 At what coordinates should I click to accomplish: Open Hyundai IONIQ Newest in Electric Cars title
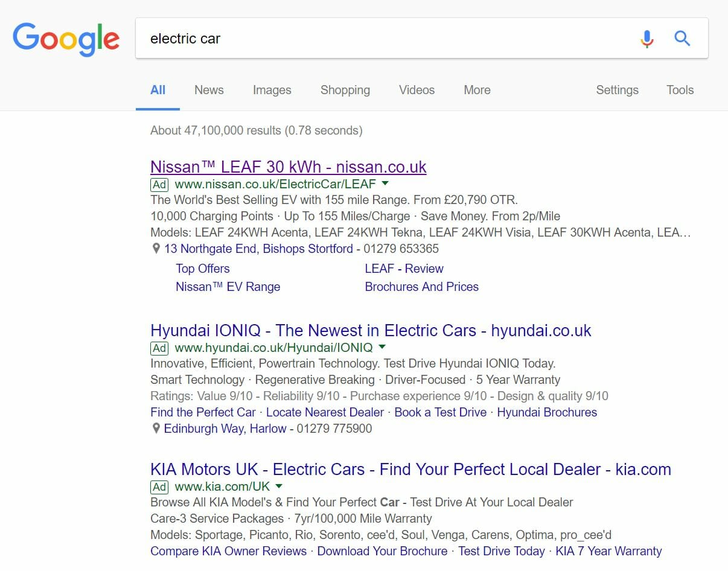click(371, 331)
